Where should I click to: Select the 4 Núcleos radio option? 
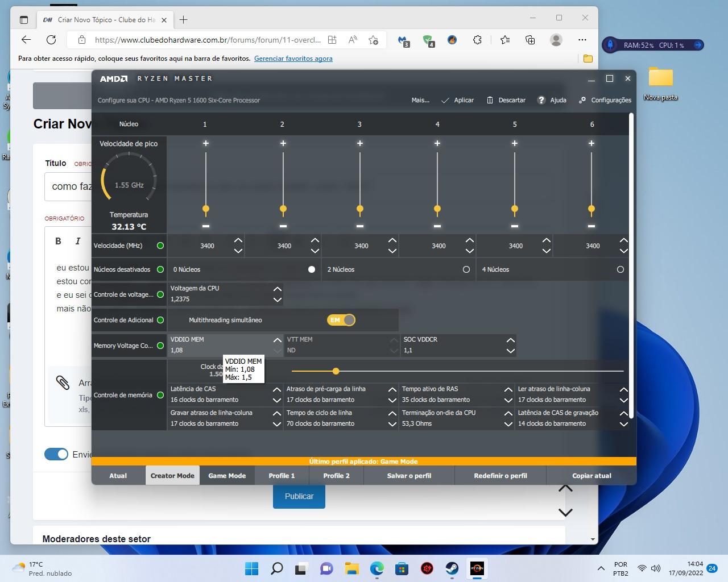point(621,269)
